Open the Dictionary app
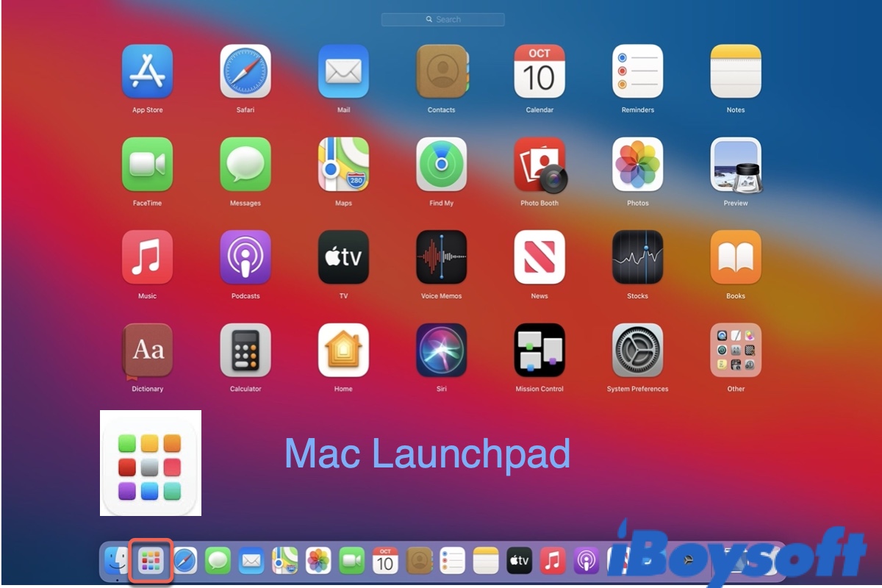882x588 pixels. (x=147, y=350)
